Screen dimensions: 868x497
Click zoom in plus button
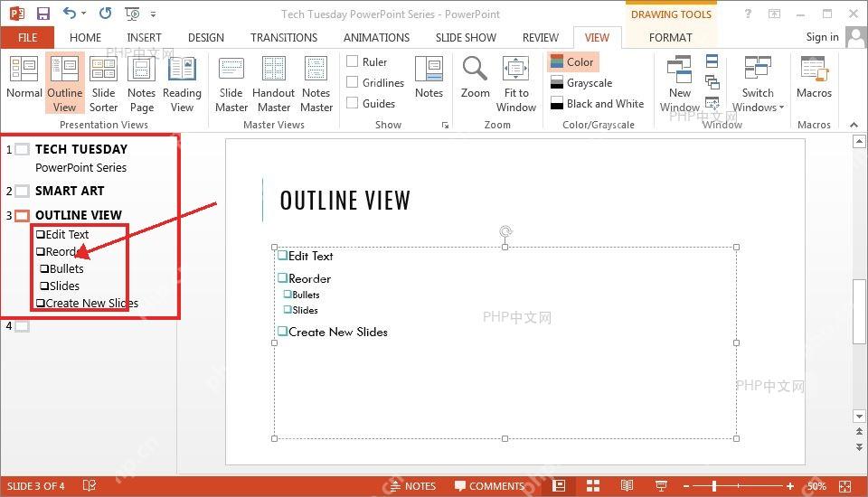click(x=790, y=486)
